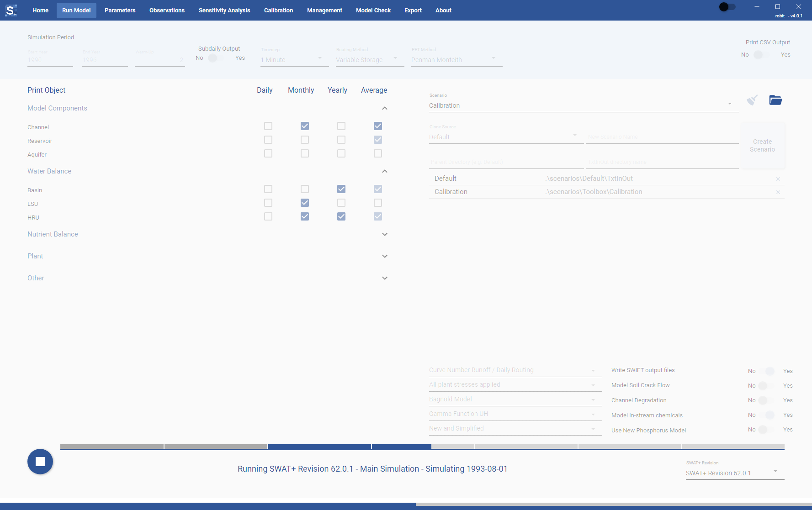812x510 pixels.
Task: Toggle Channel Degradation switch
Action: click(x=767, y=400)
